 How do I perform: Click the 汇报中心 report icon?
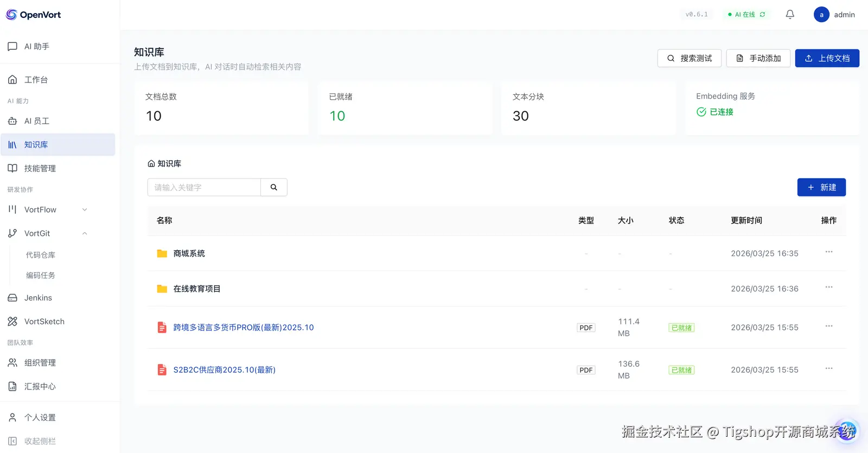pos(12,386)
